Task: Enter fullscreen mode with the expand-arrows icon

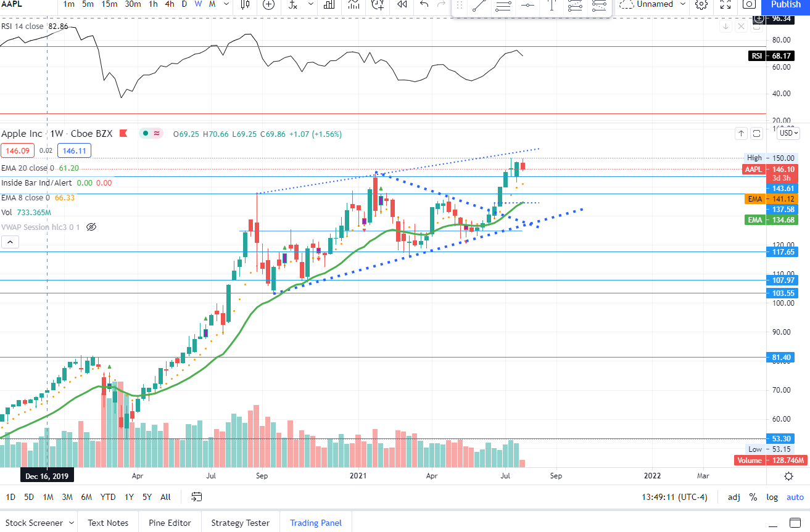Action: (x=725, y=4)
